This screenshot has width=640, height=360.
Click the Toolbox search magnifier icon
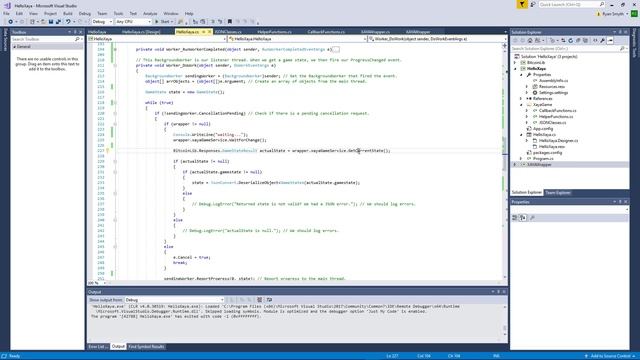coord(77,39)
